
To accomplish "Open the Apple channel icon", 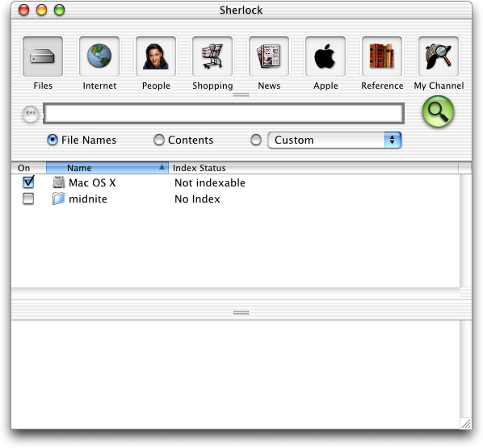I will (325, 57).
